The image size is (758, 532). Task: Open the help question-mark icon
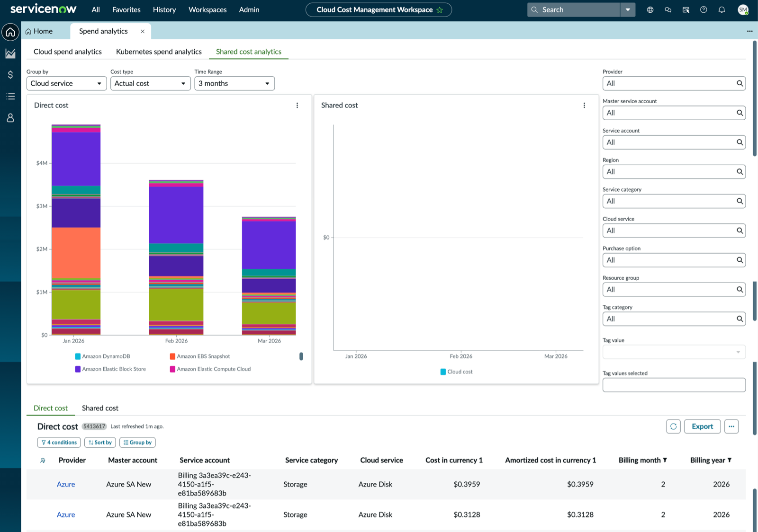pyautogui.click(x=704, y=9)
